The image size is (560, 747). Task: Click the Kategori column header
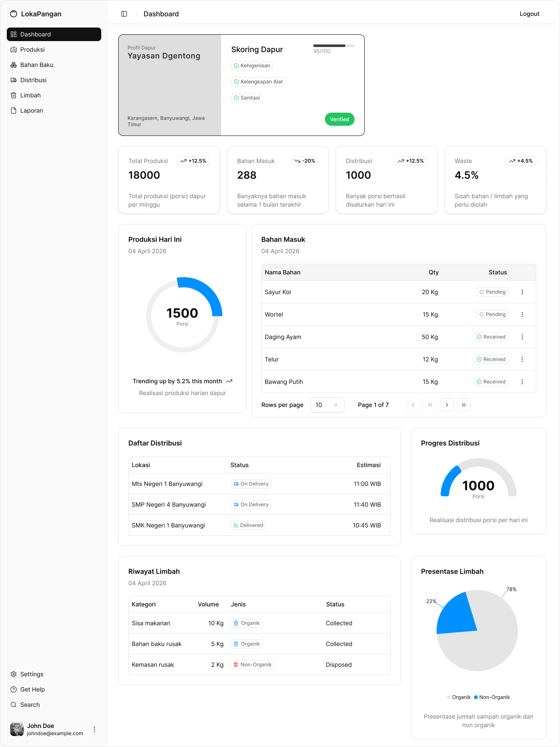[x=144, y=604]
